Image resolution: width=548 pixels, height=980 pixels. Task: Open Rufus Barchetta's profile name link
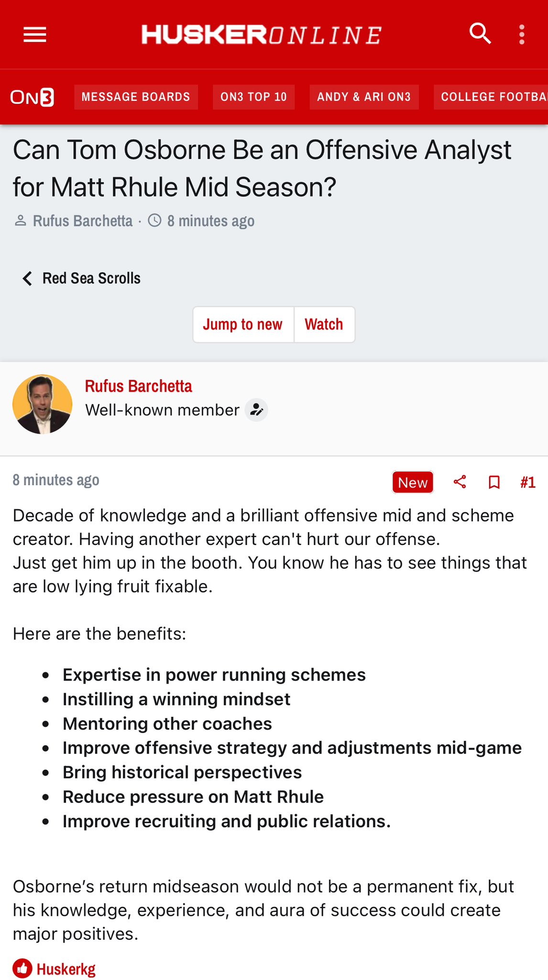click(x=138, y=386)
